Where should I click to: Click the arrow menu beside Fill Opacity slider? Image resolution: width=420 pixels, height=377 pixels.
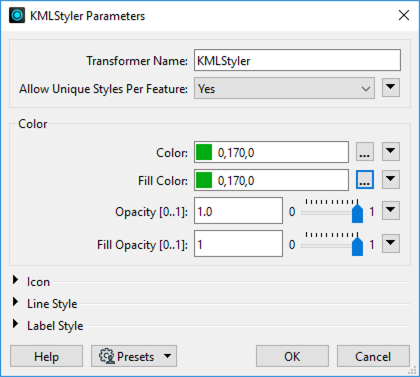pos(391,243)
